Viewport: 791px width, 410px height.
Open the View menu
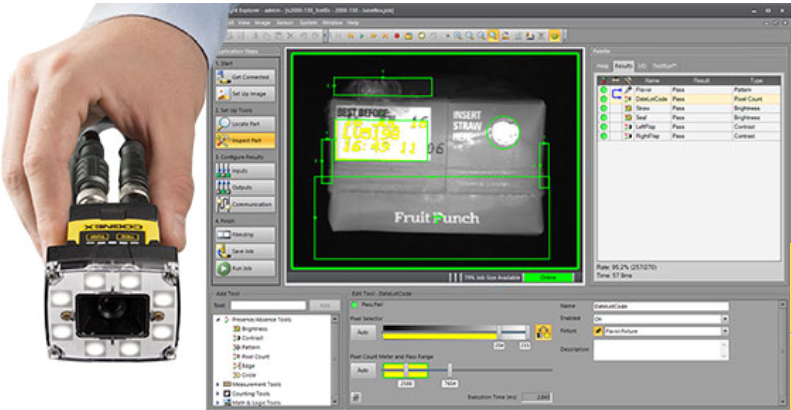pos(244,23)
